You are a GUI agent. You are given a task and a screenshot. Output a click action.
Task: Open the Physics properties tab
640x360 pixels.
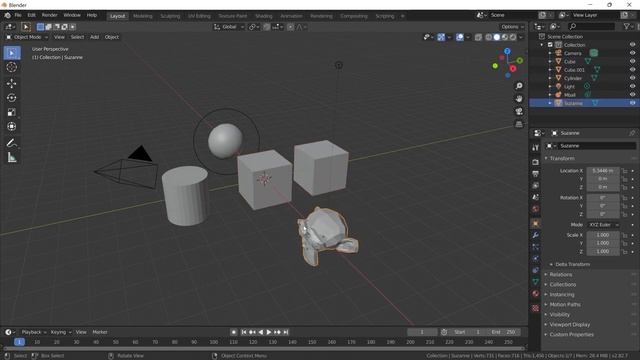click(536, 259)
